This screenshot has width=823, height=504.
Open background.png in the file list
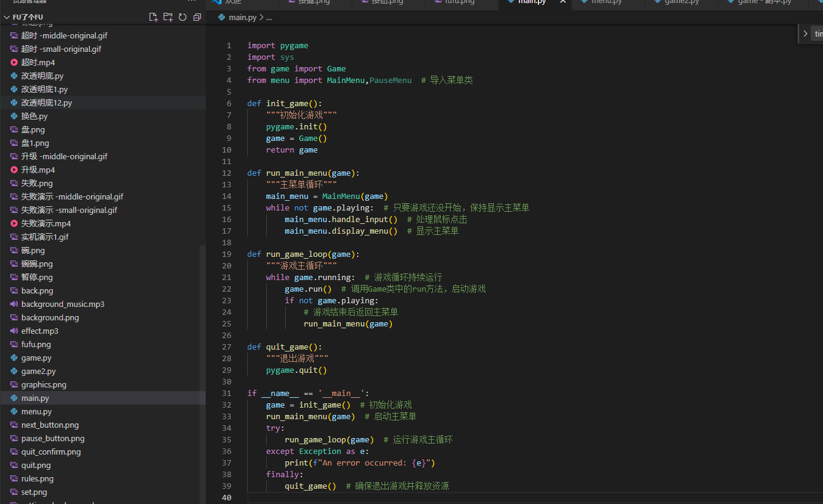pyautogui.click(x=103, y=317)
